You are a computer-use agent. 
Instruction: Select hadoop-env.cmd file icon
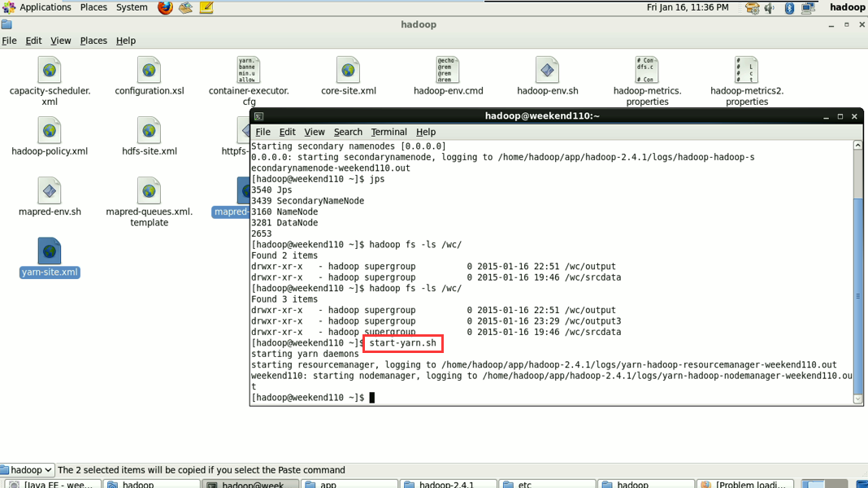[x=448, y=70]
